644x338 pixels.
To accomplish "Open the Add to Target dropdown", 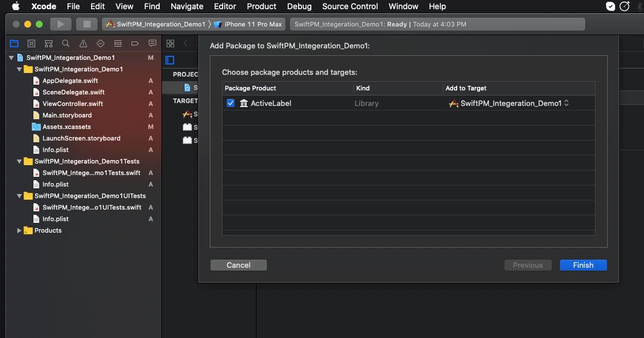I will [x=509, y=104].
